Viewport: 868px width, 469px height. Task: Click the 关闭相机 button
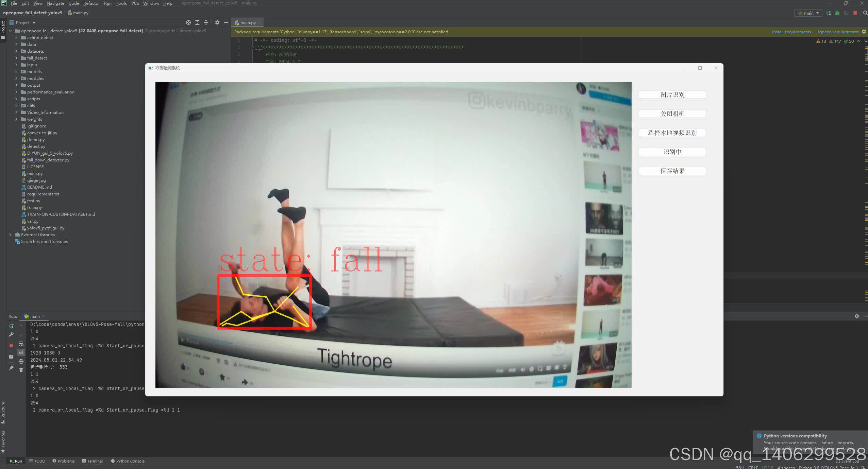[x=672, y=114]
